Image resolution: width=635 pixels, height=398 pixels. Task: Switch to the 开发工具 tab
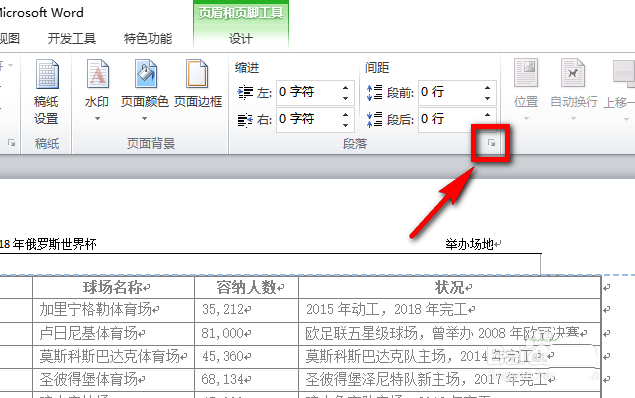pos(72,38)
